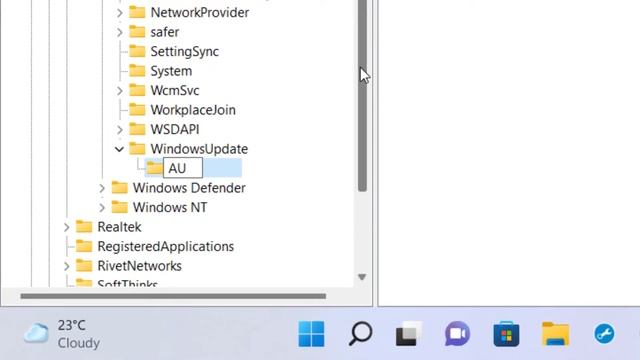Select the WSDAPI key label
The width and height of the screenshot is (640, 360).
point(175,130)
